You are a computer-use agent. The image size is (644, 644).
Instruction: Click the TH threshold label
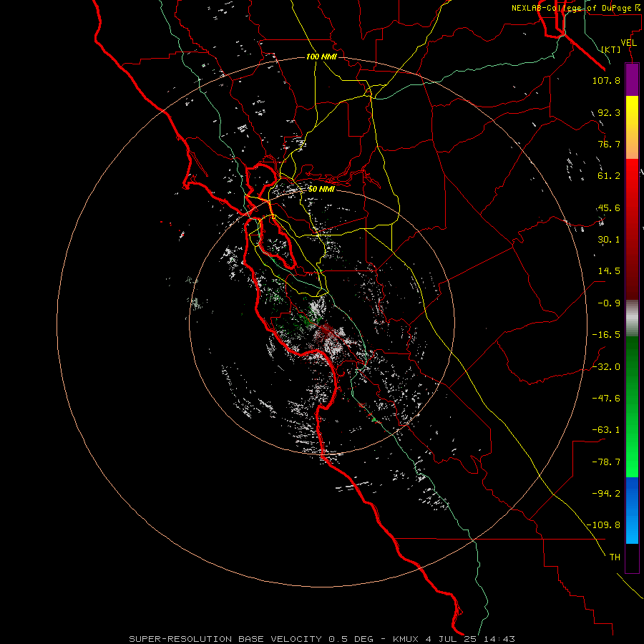tap(615, 557)
